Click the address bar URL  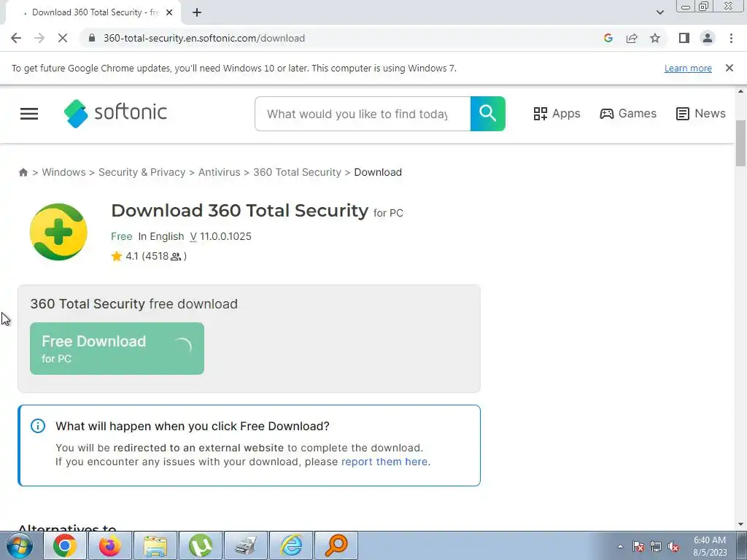pyautogui.click(x=204, y=38)
